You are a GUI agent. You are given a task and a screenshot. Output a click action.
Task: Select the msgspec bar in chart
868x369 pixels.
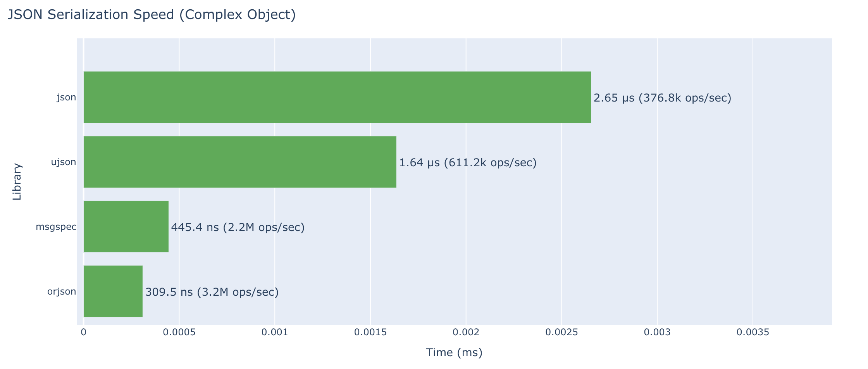[x=126, y=227]
